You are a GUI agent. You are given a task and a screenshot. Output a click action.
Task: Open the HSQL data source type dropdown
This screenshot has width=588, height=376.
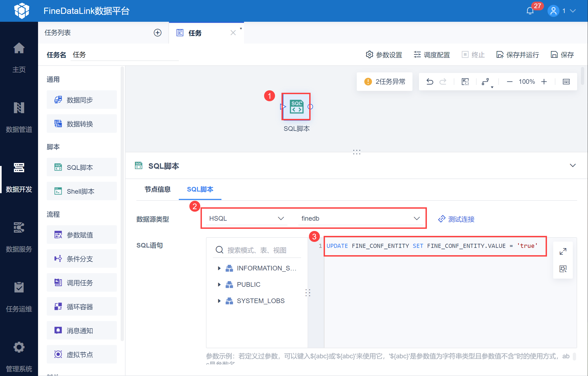click(246, 218)
